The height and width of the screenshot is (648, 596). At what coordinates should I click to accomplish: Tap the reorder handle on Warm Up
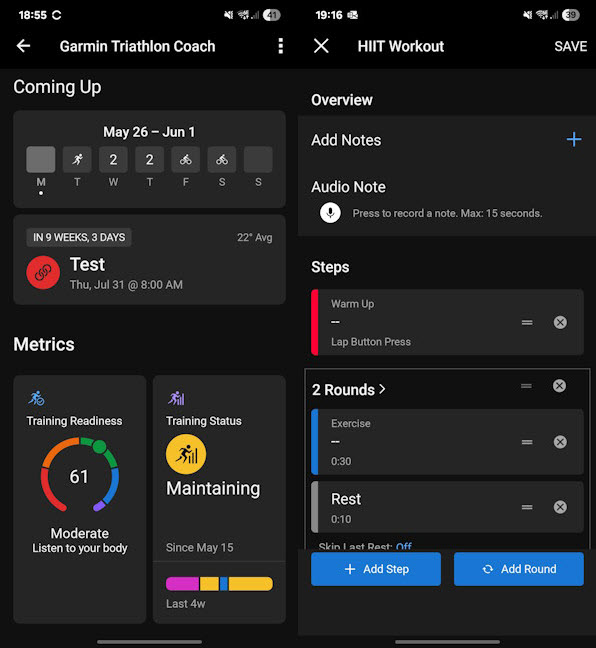point(527,322)
